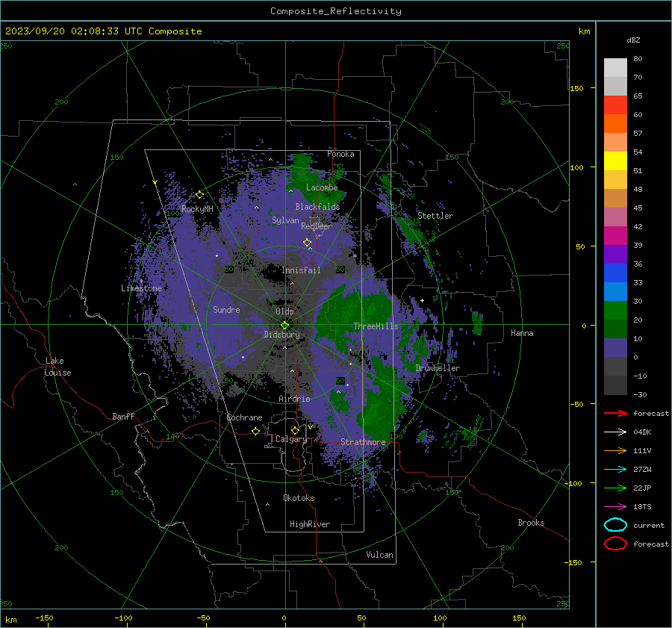Click the cyan current ellipse icon
Viewport: 672px width, 628px height.
pos(615,525)
